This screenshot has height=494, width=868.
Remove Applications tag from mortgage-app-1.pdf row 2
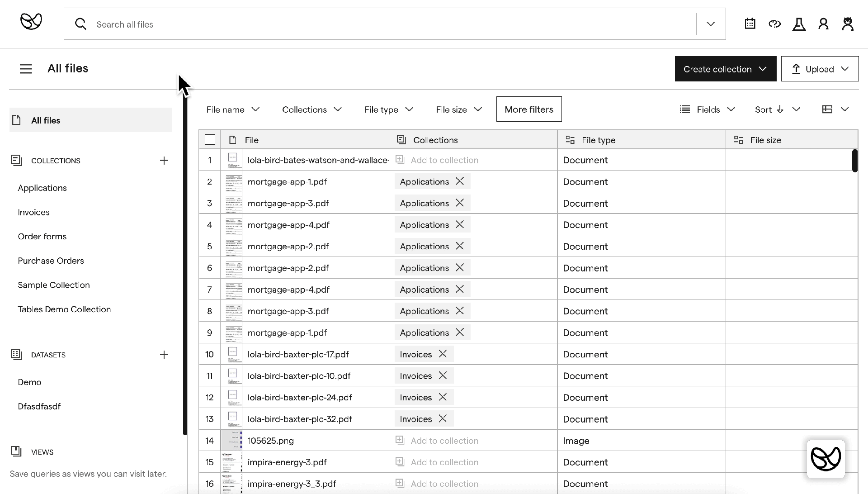point(460,181)
